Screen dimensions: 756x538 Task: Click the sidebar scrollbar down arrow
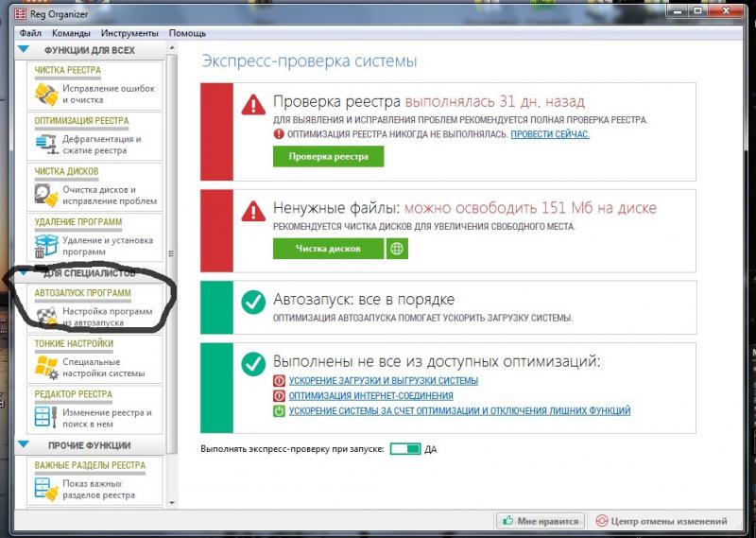(x=172, y=503)
